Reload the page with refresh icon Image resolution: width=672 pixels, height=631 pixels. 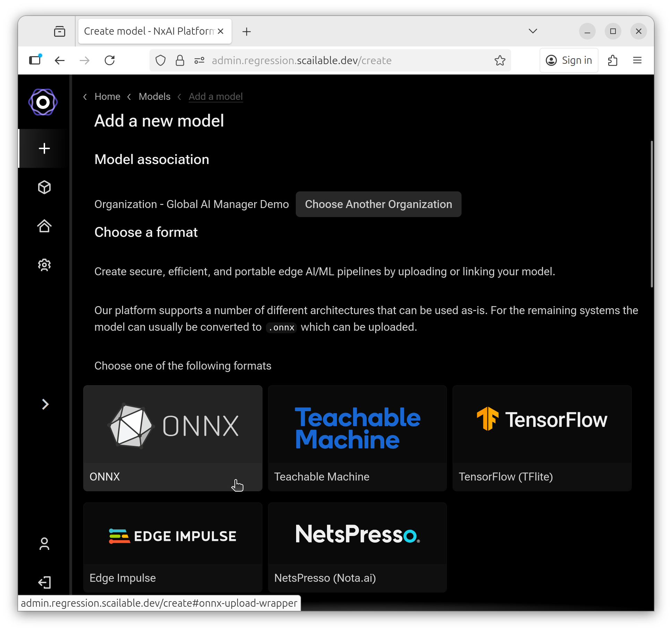coord(110,60)
